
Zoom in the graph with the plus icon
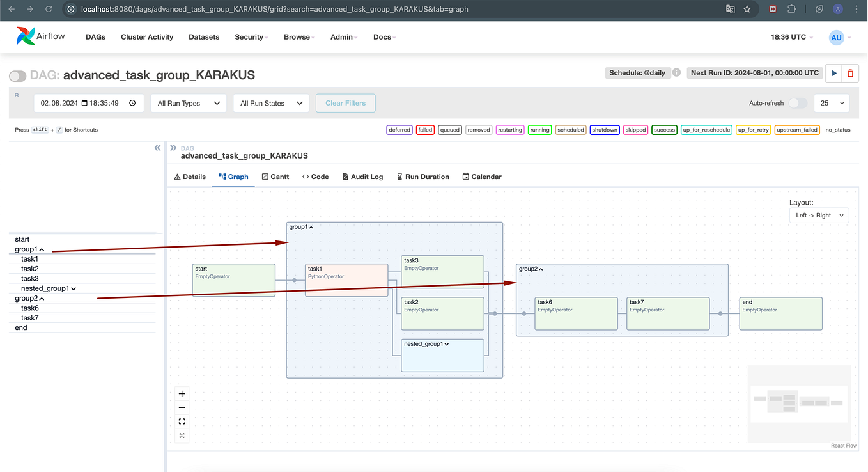click(182, 394)
